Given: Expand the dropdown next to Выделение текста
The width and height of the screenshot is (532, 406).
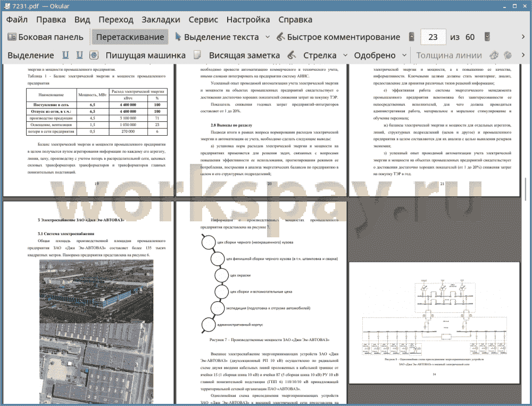Looking at the screenshot, I should [268, 37].
